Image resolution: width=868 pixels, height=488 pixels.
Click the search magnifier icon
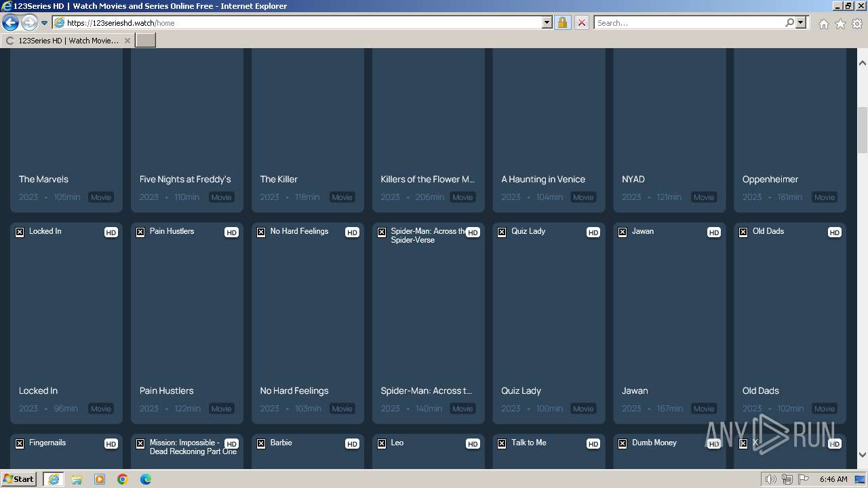[789, 23]
